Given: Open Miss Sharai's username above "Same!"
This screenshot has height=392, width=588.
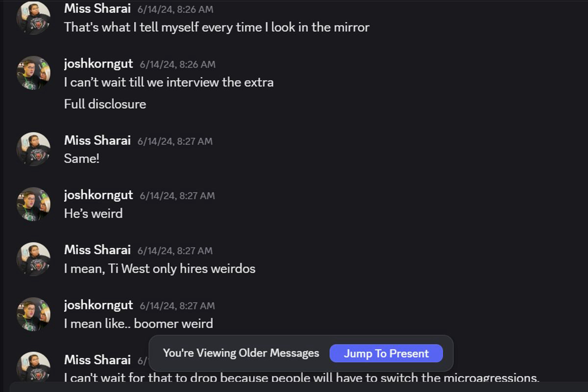Looking at the screenshot, I should 97,140.
